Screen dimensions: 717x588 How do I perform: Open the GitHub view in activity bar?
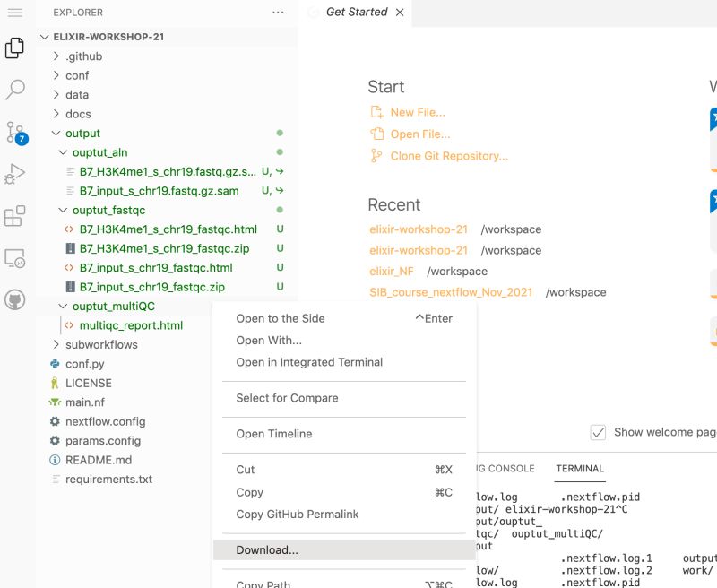point(14,300)
